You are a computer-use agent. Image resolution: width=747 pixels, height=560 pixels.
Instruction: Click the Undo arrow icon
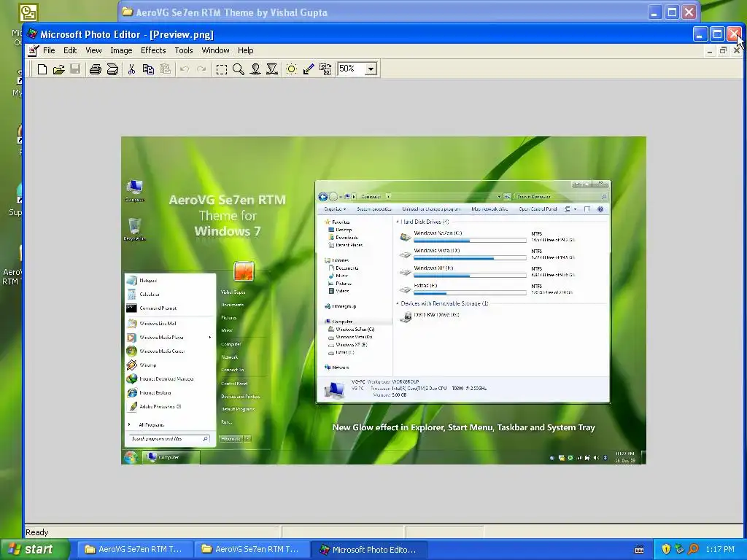[185, 69]
